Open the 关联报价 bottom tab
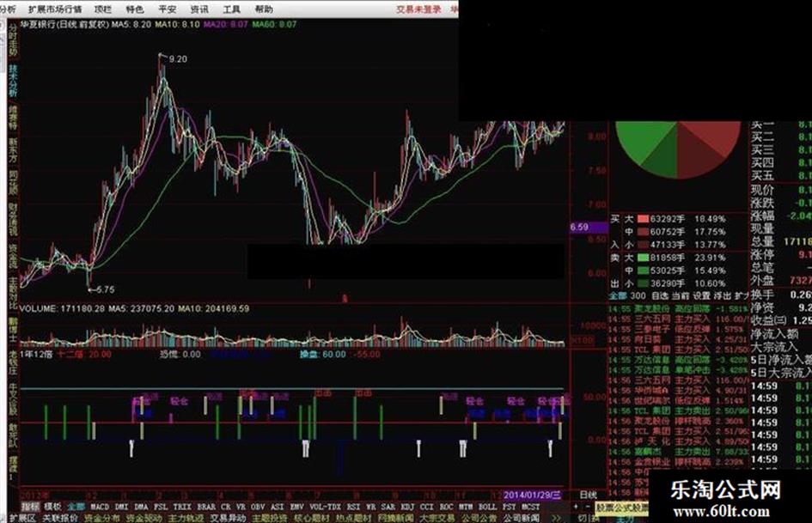 [60, 518]
